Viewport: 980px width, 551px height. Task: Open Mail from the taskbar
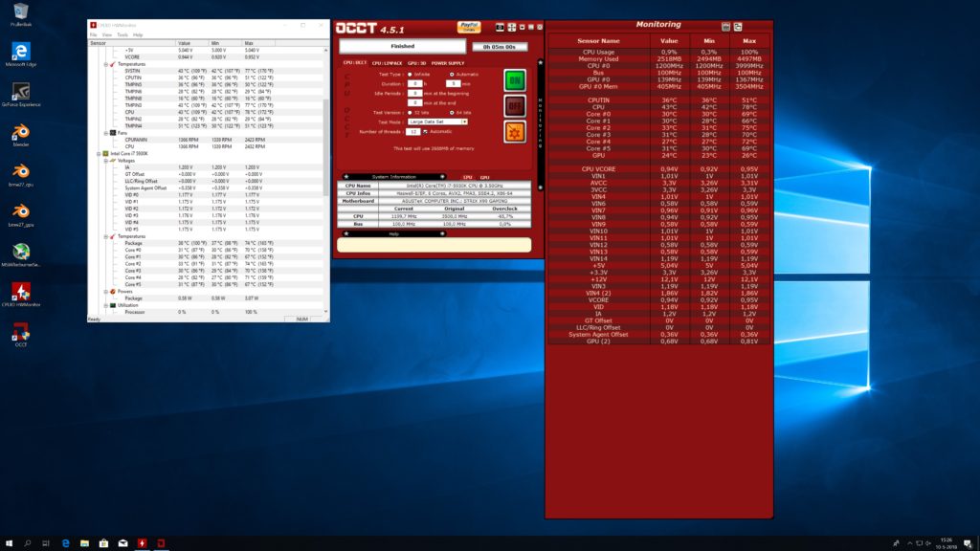click(123, 543)
